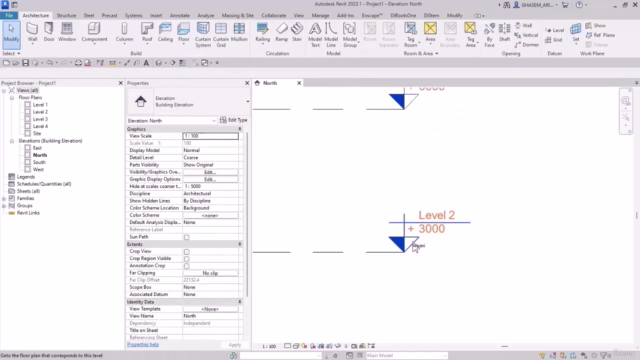640x360 pixels.
Task: Choose the Shaft opening tool
Action: pos(504,32)
